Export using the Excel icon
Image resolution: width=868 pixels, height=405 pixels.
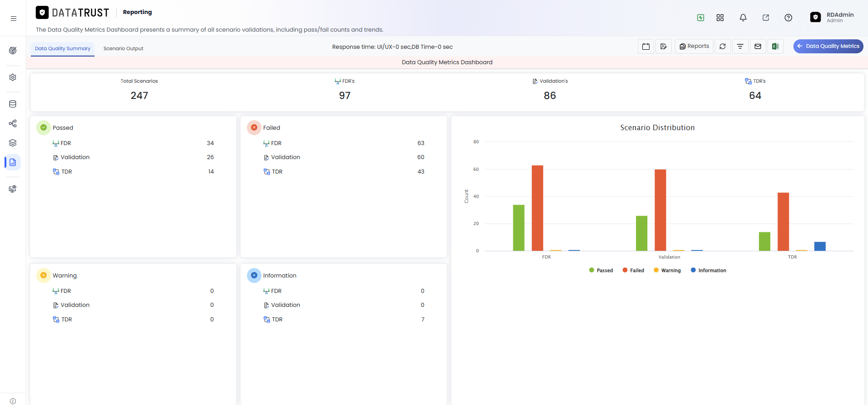[775, 46]
